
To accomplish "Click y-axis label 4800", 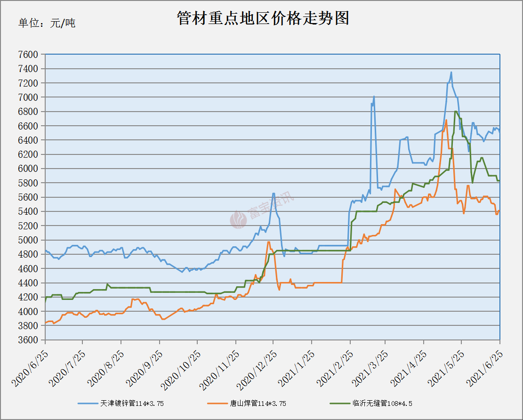I will (x=28, y=254).
